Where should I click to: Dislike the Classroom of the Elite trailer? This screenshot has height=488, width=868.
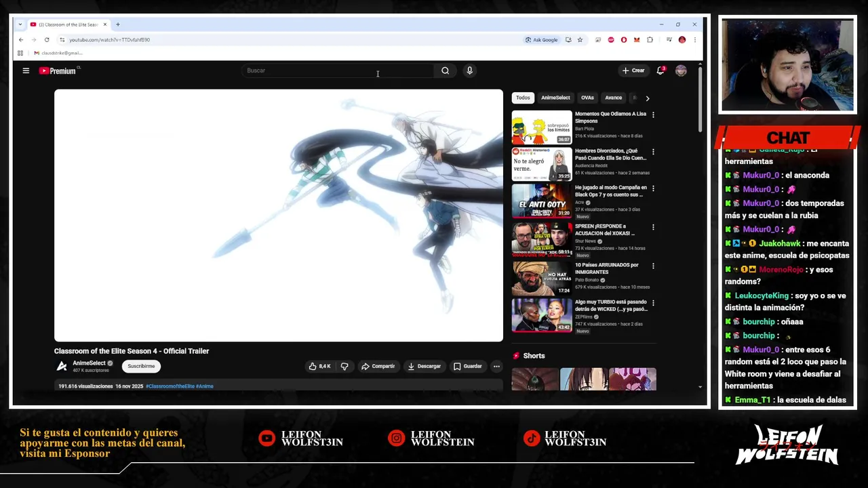(x=344, y=366)
